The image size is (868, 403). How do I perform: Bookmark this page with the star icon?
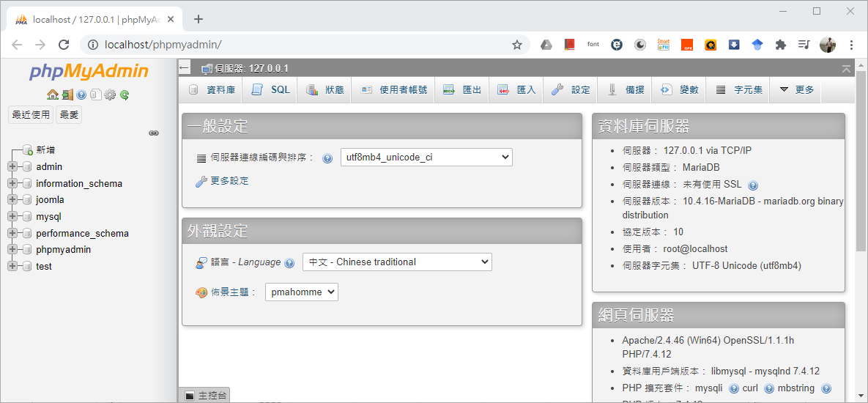pos(517,45)
